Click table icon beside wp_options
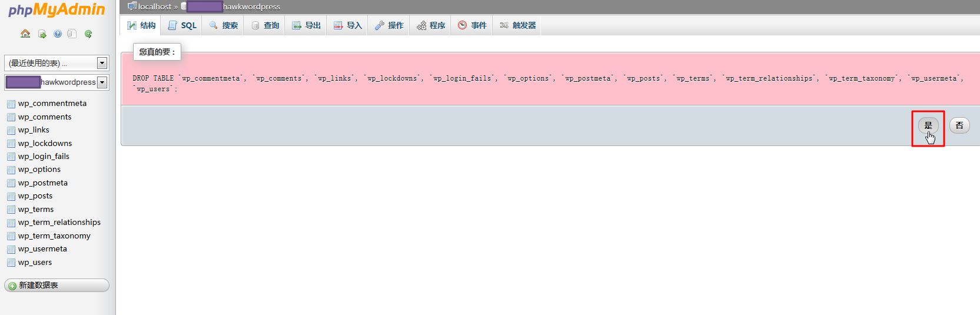The height and width of the screenshot is (315, 980). point(11,170)
